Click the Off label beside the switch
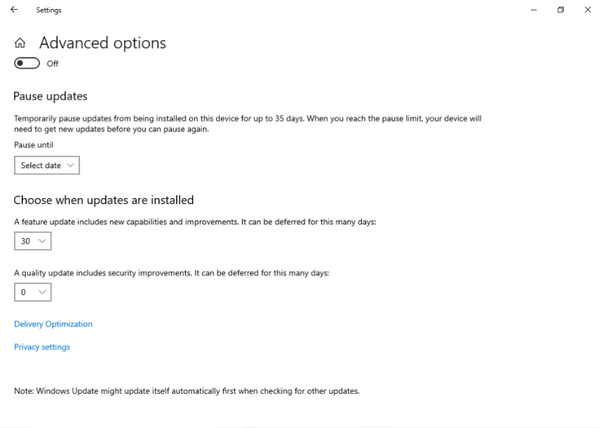The width and height of the screenshot is (599, 428). pyautogui.click(x=52, y=64)
